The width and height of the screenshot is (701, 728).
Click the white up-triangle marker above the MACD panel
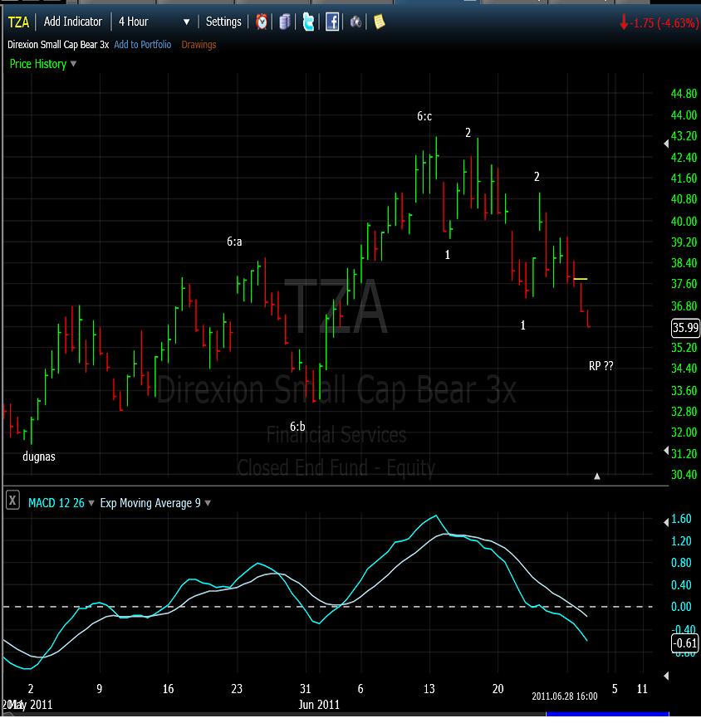597,476
